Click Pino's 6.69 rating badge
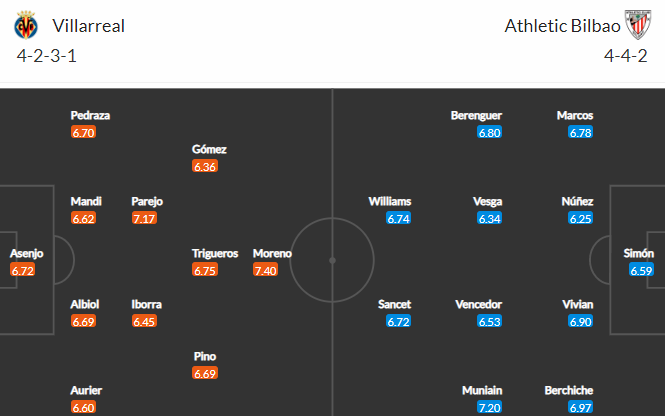Viewport: 665px width, 416px height. [x=205, y=373]
